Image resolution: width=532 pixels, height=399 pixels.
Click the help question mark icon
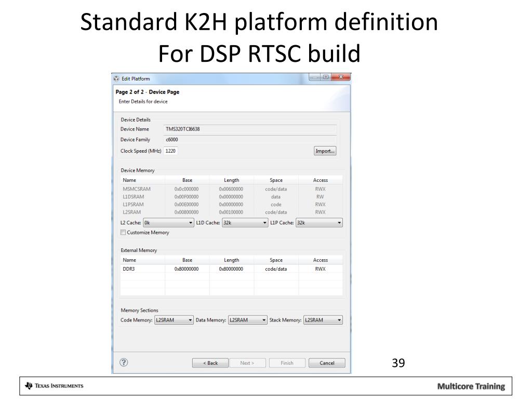124,362
